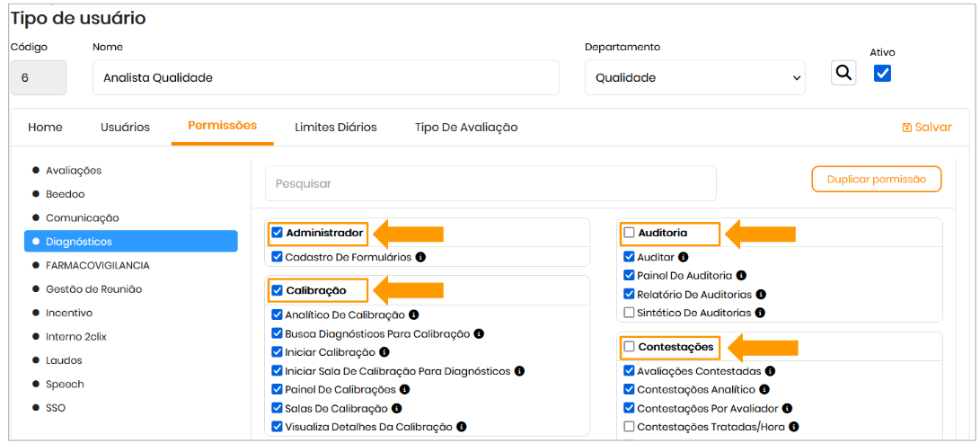980x443 pixels.
Task: Click info icon next to Salas De Calibração
Action: (x=397, y=408)
